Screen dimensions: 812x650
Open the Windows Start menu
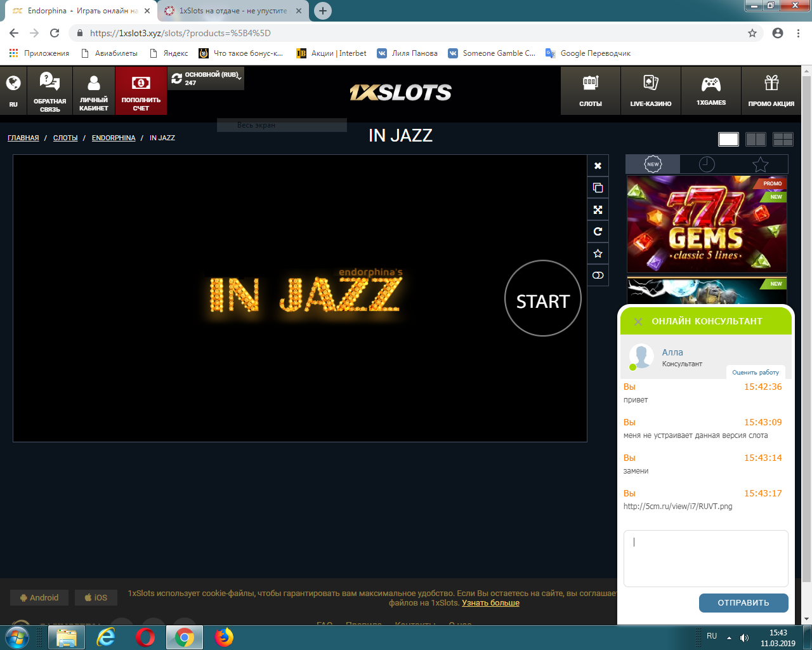click(x=16, y=637)
